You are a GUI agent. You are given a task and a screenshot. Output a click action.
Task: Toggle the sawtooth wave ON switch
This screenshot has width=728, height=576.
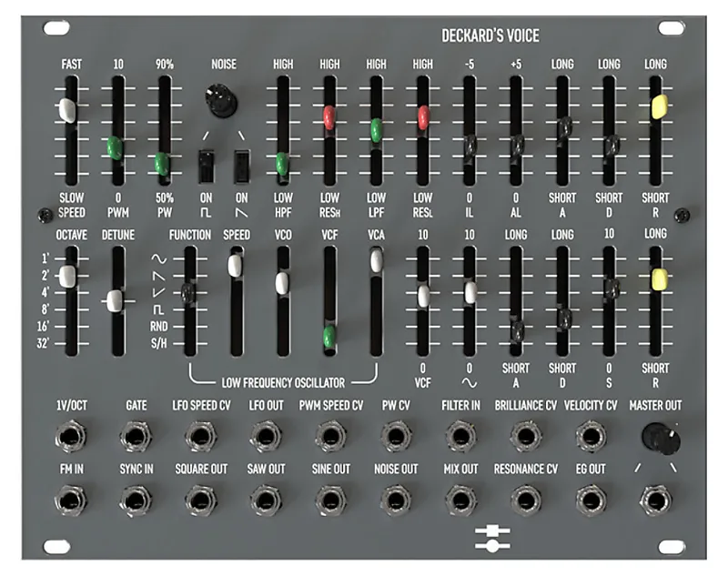tap(242, 167)
